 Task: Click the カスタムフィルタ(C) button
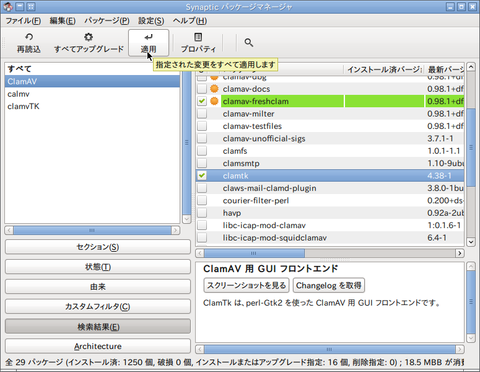[x=98, y=307]
